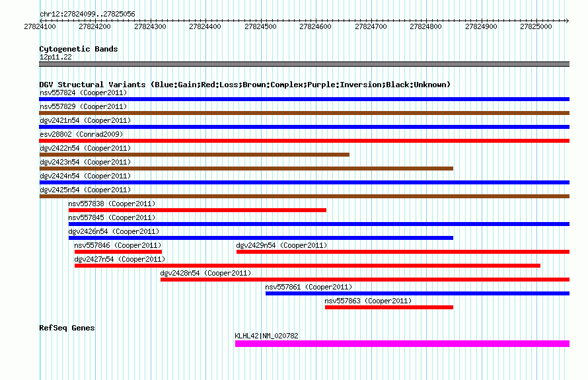588x380 pixels.
Task: Select the dgv2421n54 (Cooper2011) label
Action: [x=85, y=120]
